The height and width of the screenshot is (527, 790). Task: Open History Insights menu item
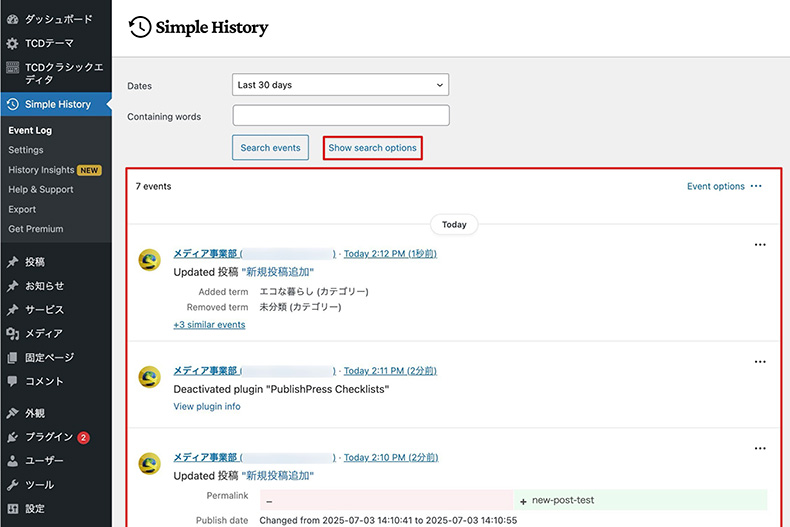pyautogui.click(x=41, y=170)
